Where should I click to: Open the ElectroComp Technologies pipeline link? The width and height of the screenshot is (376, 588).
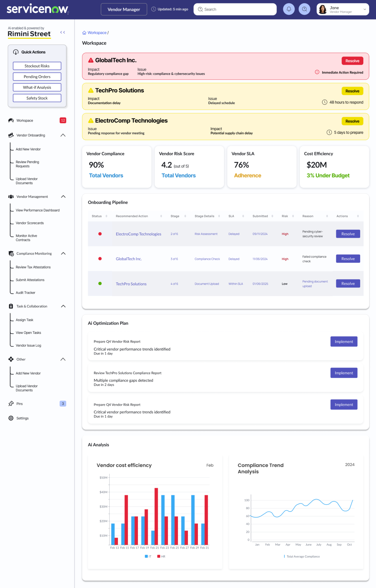tap(138, 234)
